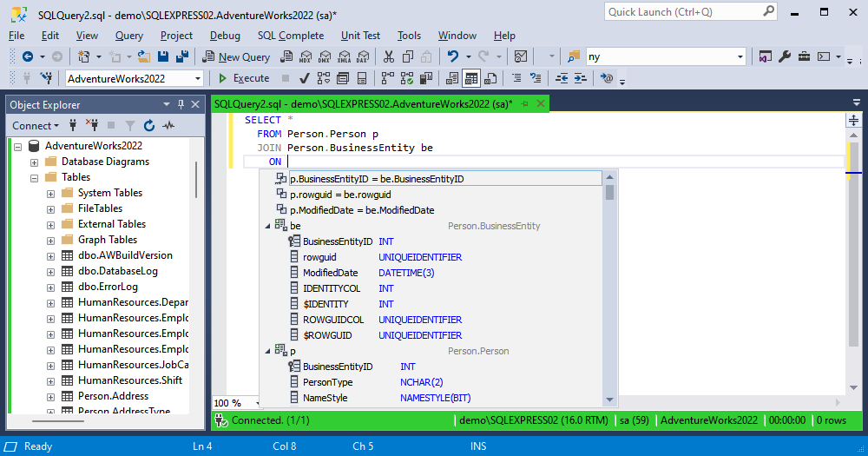Click the suggestion list scrollbar thumb
Viewport: 868px width, 456px height.
tap(609, 192)
